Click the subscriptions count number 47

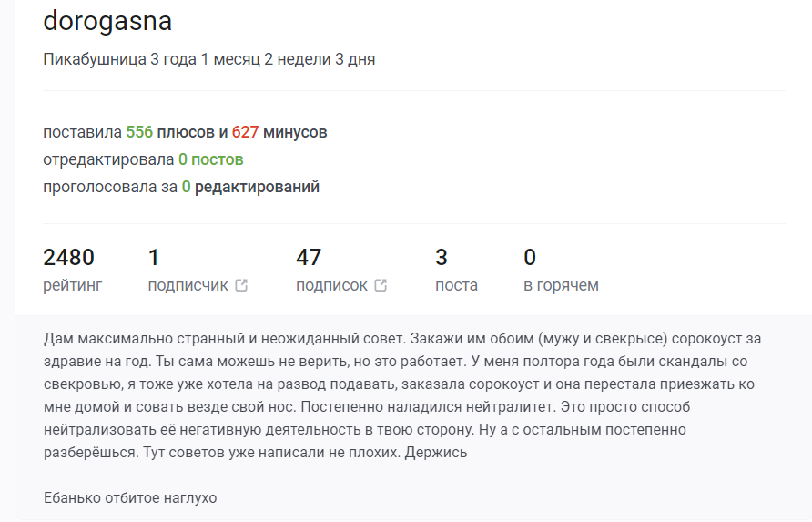click(309, 258)
